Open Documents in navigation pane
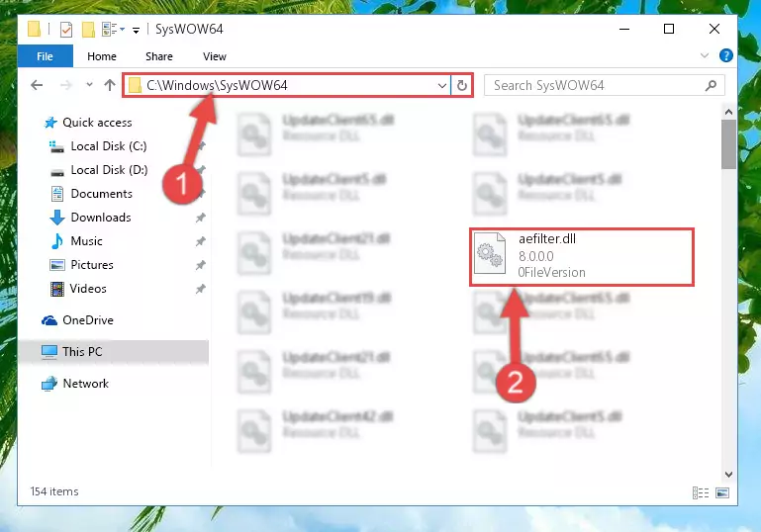 [102, 194]
